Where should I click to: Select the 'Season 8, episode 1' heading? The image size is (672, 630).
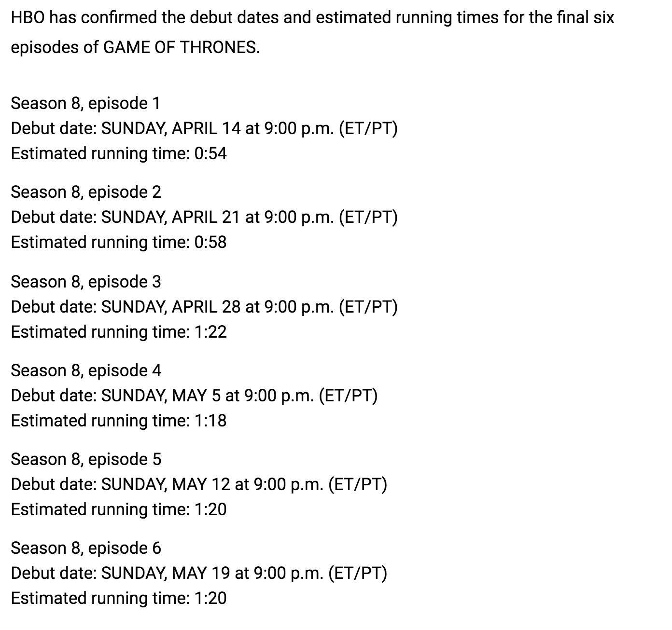[x=85, y=103]
